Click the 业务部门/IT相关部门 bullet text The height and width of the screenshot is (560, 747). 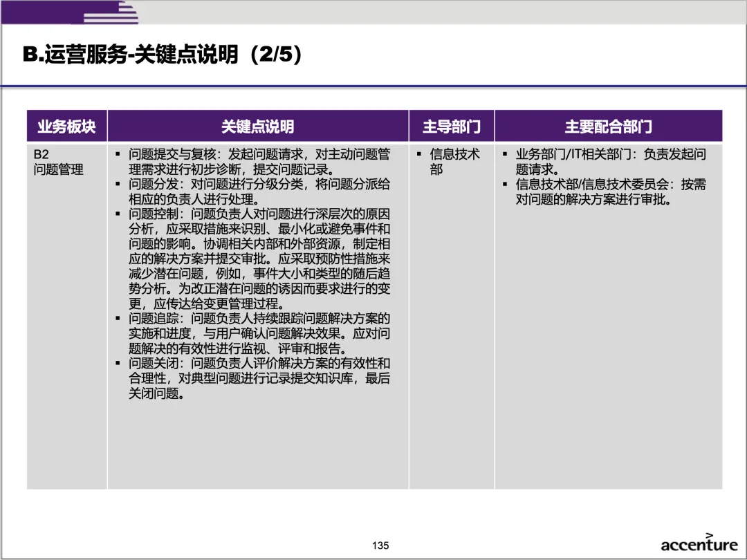pos(610,161)
